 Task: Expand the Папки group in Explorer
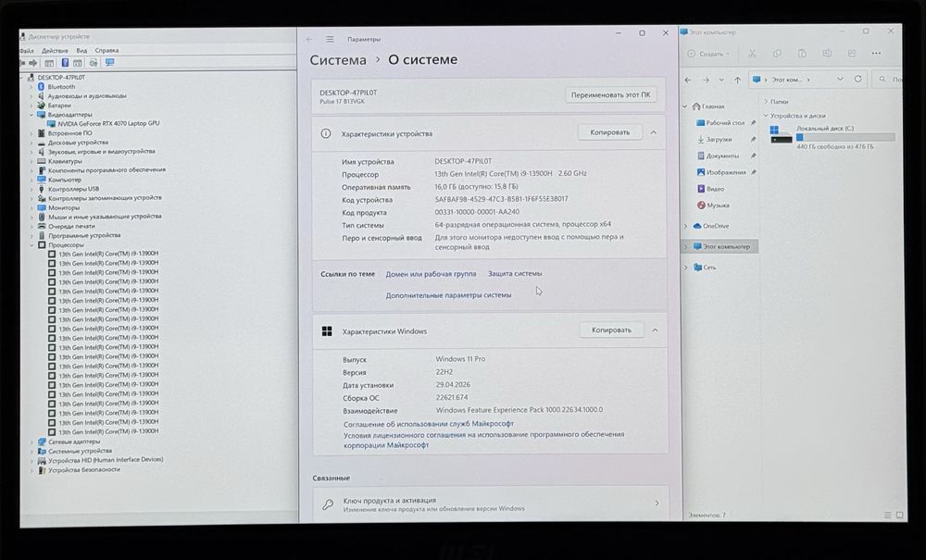766,102
